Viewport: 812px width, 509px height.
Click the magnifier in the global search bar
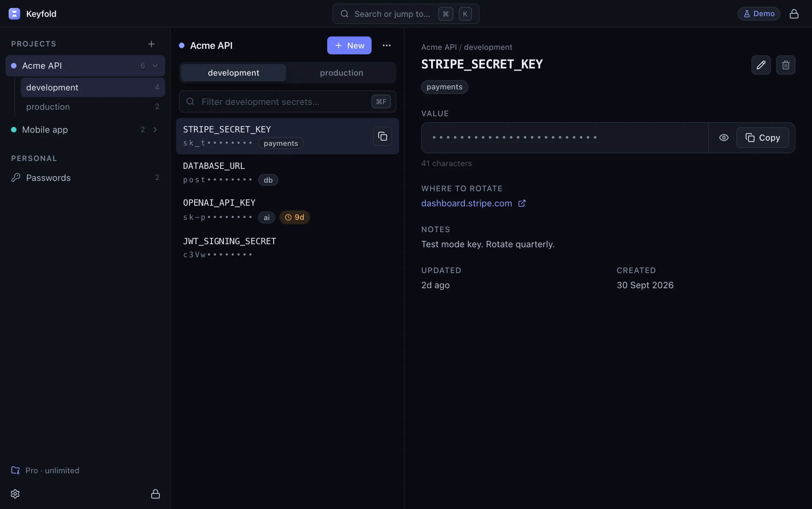point(344,14)
